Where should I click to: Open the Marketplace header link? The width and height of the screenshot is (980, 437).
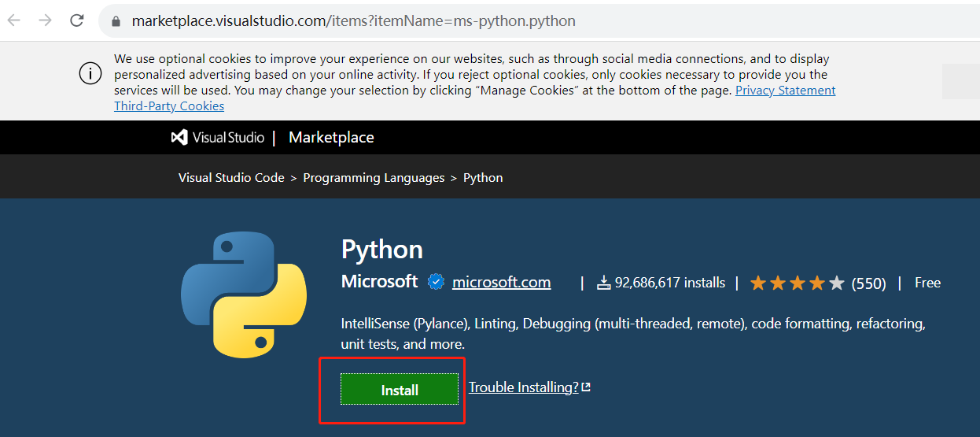pos(331,137)
